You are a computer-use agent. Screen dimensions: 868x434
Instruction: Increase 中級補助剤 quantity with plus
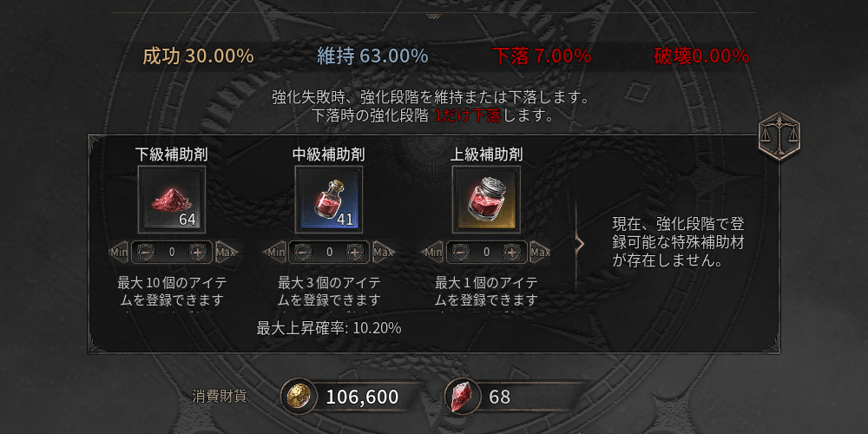[355, 252]
